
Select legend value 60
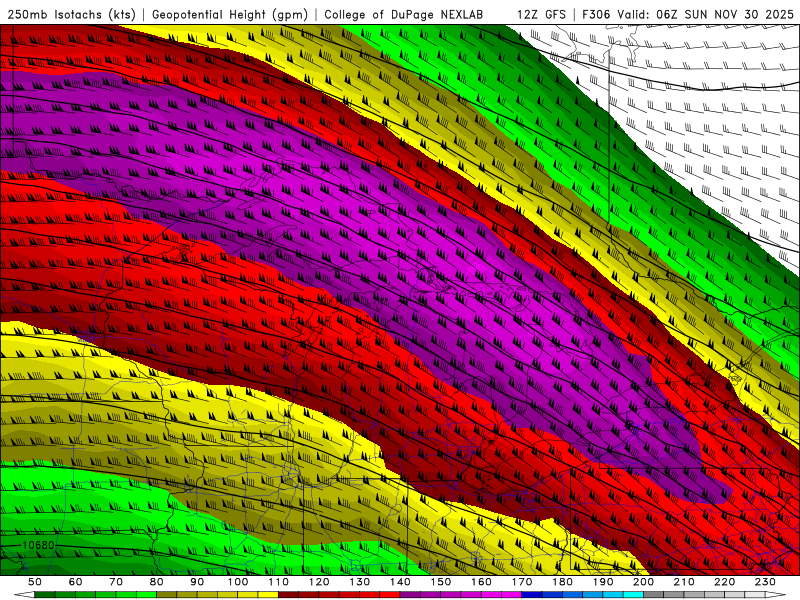pos(75,582)
